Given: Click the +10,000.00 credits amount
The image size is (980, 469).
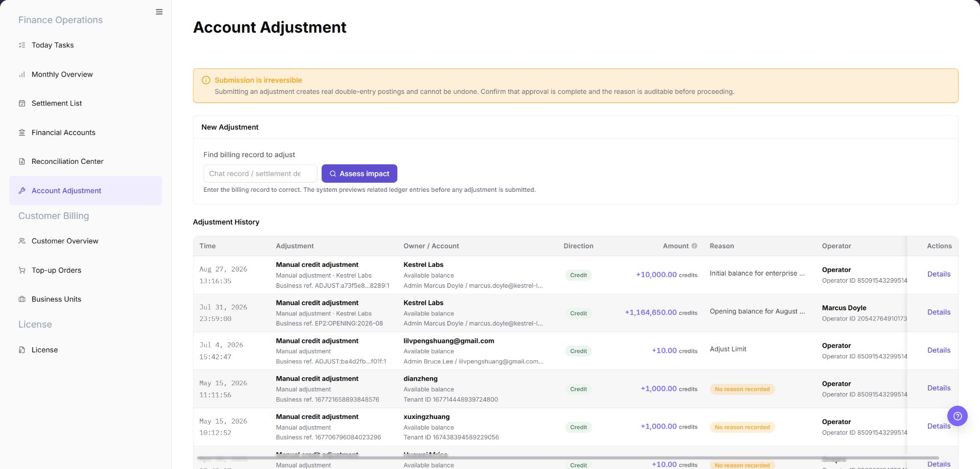Looking at the screenshot, I should point(666,275).
